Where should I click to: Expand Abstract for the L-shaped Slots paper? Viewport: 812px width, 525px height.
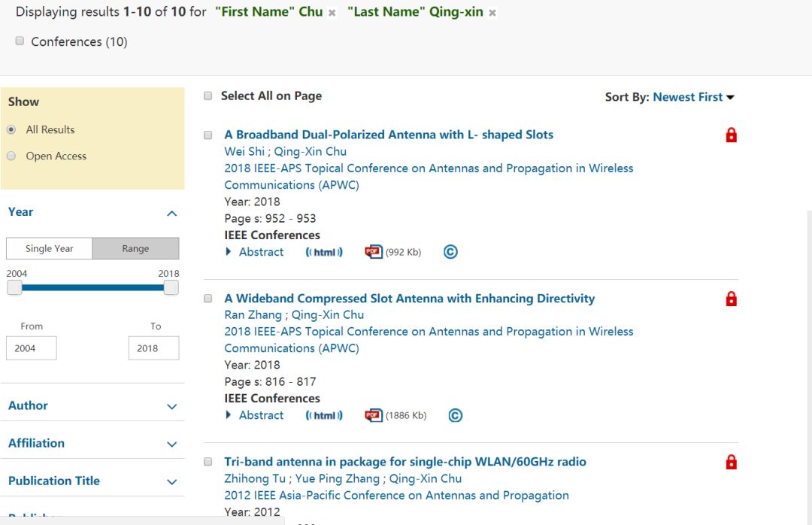click(x=254, y=252)
